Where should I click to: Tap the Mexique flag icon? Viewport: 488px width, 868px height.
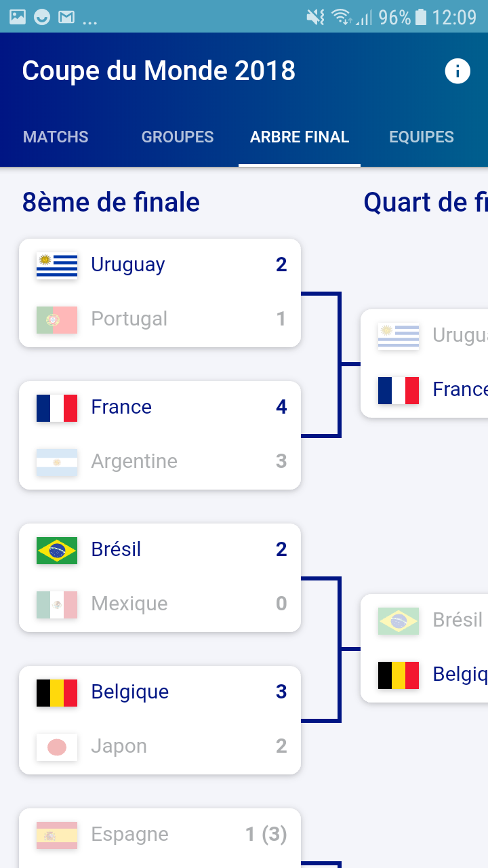tap(57, 604)
